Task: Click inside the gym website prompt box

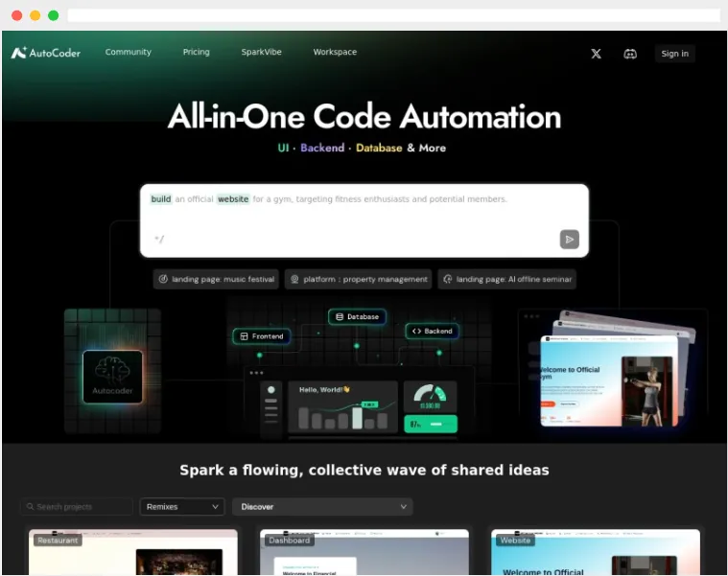Action: click(364, 220)
